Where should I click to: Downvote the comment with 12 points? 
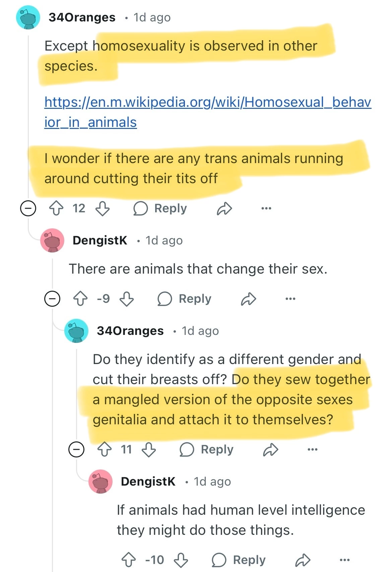point(103,209)
